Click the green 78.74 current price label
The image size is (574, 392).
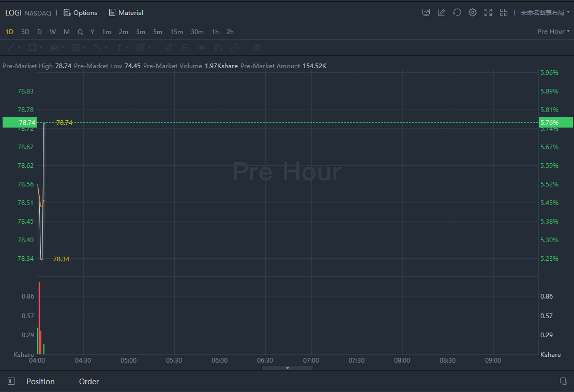pos(20,122)
